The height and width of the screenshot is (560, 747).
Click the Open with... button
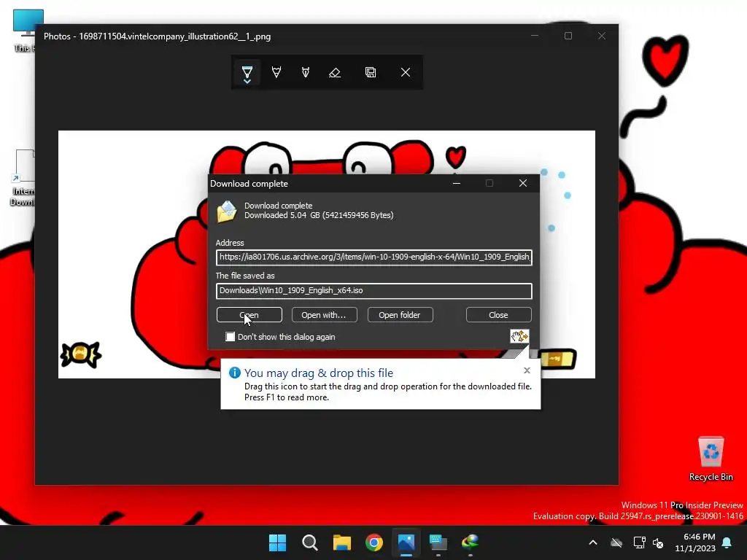pyautogui.click(x=324, y=315)
